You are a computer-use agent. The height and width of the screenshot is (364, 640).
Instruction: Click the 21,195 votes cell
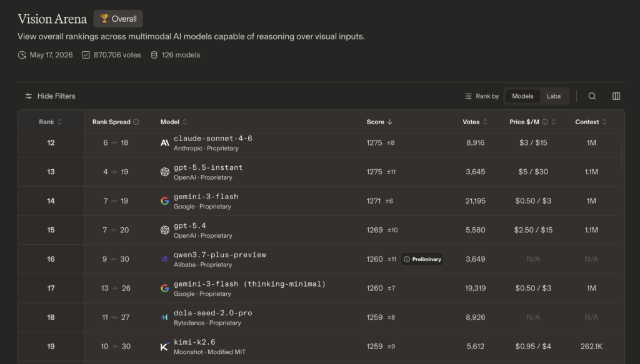point(476,201)
